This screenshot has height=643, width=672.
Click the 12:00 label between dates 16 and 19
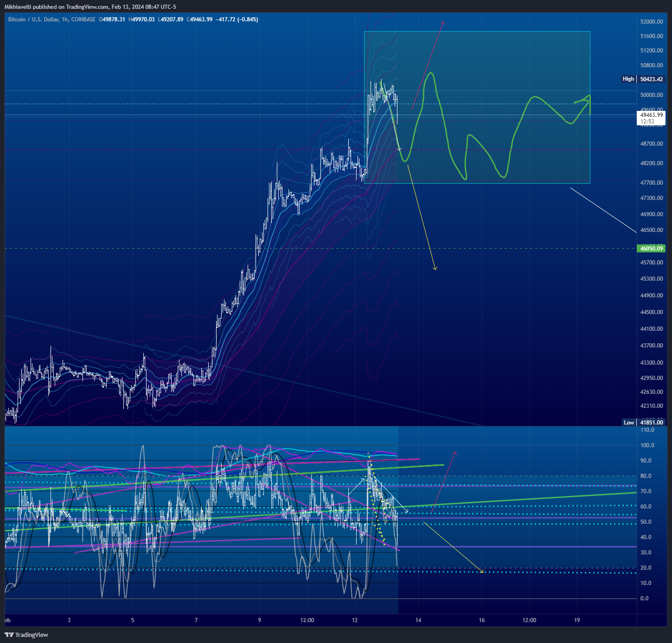(529, 620)
